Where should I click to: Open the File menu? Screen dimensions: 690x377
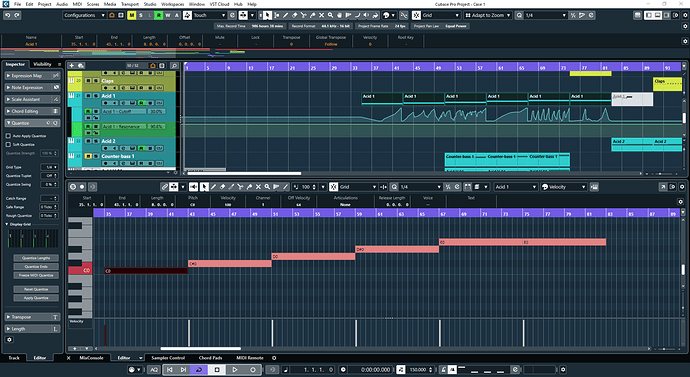coord(17,4)
